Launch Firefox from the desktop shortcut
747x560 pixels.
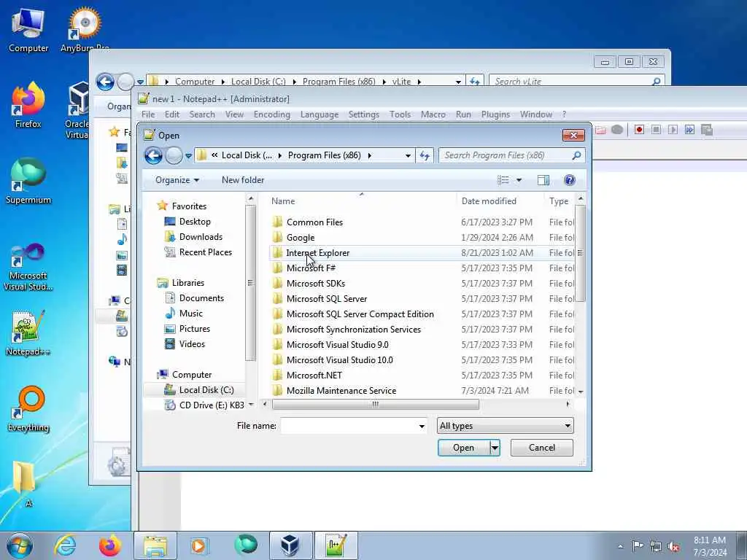[x=28, y=105]
